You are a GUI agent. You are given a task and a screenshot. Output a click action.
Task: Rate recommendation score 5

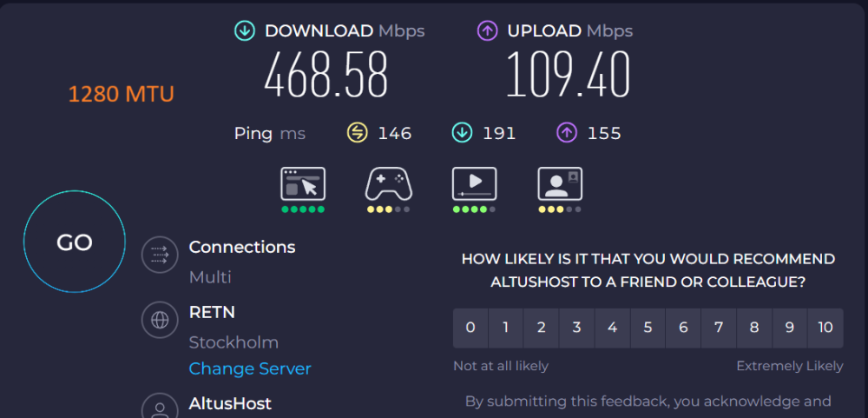tap(648, 328)
